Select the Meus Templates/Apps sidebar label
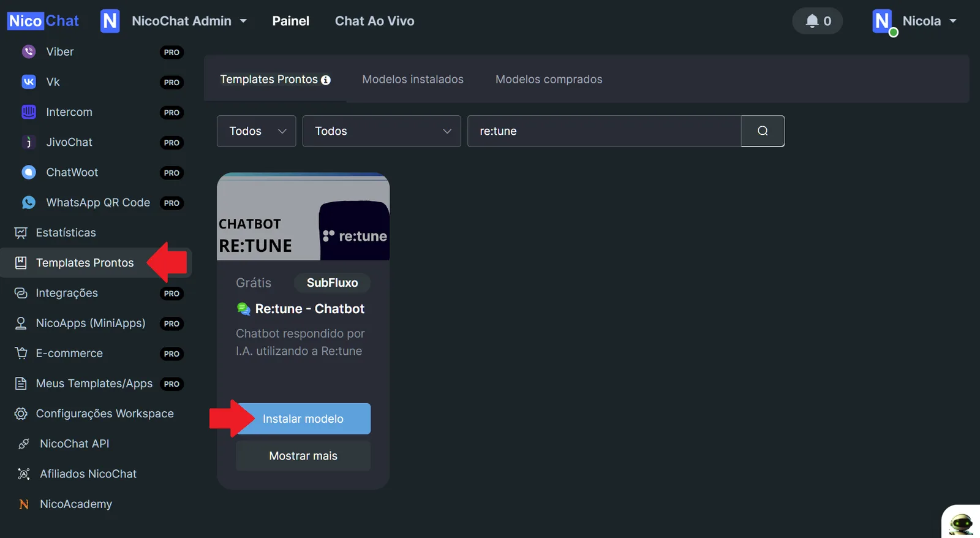The image size is (980, 538). coord(94,384)
